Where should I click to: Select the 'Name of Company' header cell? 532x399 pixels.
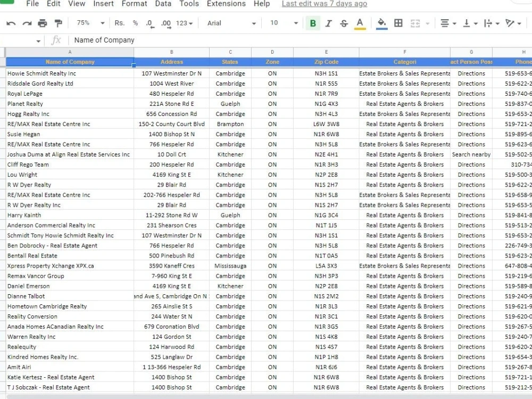click(x=70, y=62)
